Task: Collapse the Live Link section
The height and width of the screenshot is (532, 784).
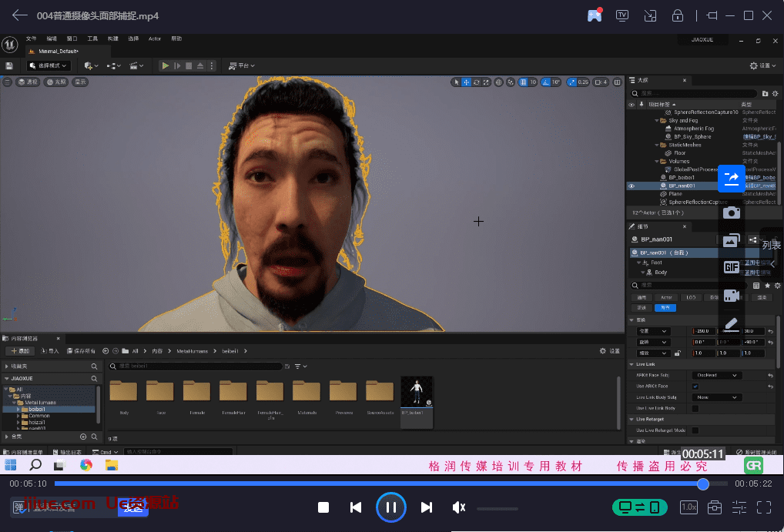Action: (x=632, y=364)
